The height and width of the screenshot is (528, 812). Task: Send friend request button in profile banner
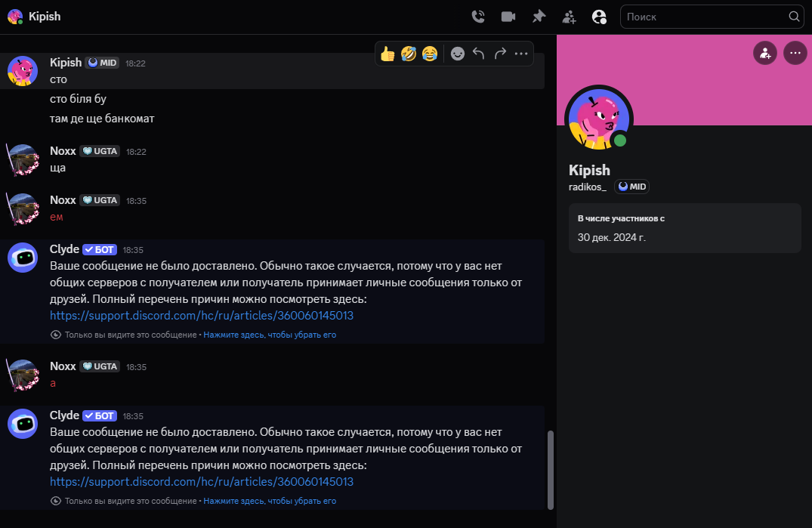coord(765,53)
